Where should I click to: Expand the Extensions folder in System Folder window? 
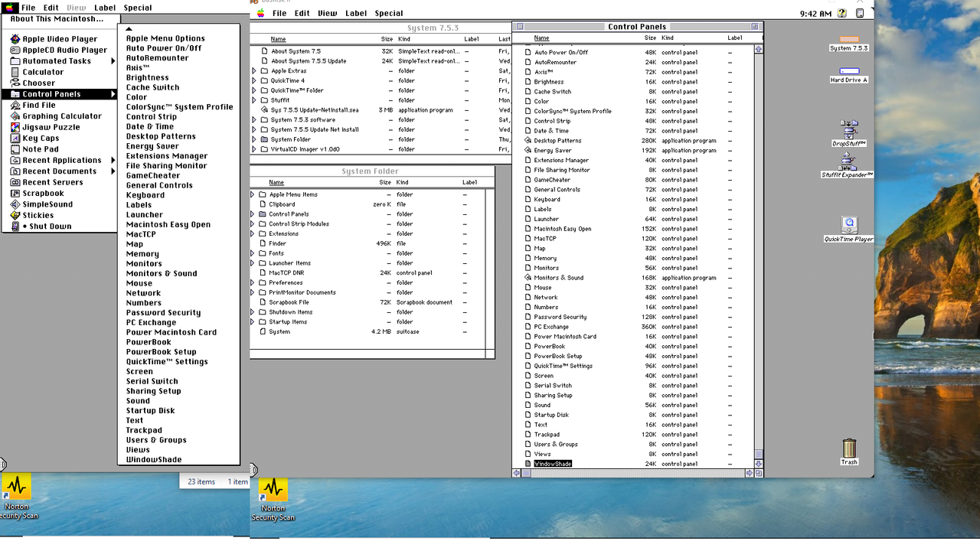[x=253, y=234]
